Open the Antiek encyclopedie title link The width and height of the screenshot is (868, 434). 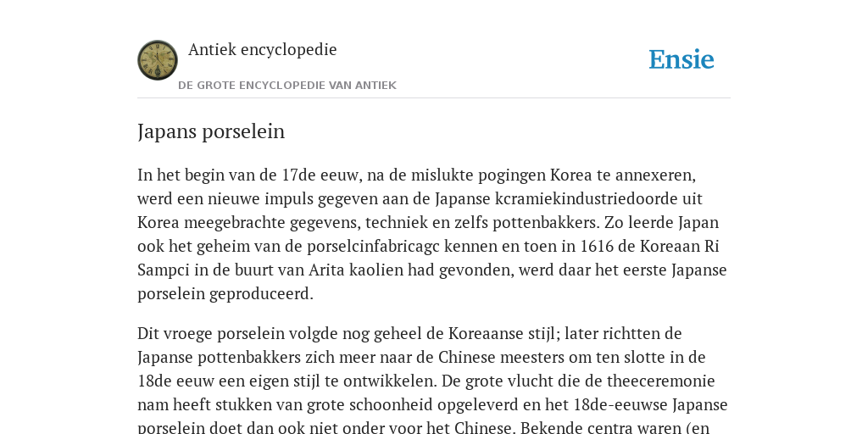(263, 49)
